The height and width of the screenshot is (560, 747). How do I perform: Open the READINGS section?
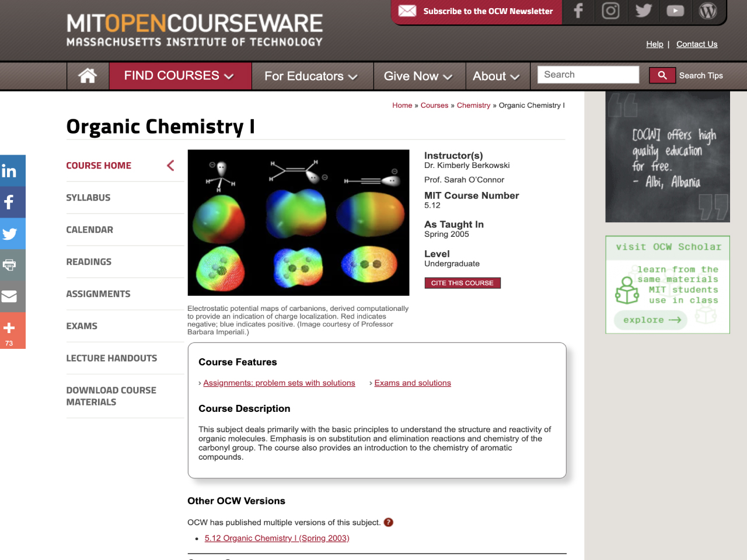coord(89,262)
